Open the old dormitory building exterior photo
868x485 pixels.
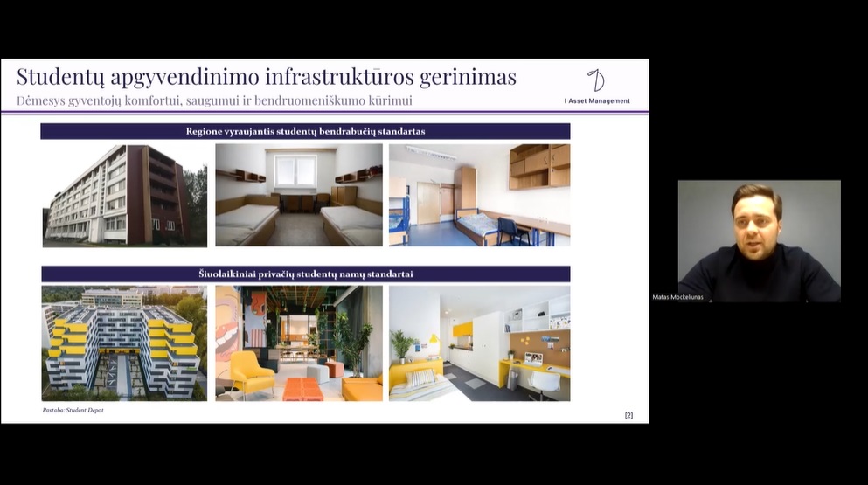[x=125, y=195]
